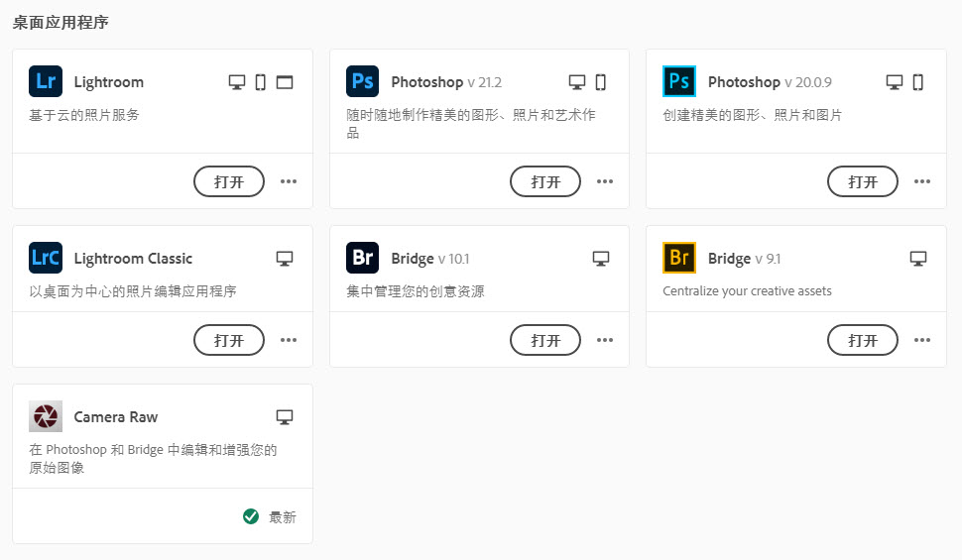
Task: Click the Lightroom Lr app icon
Action: click(x=46, y=81)
